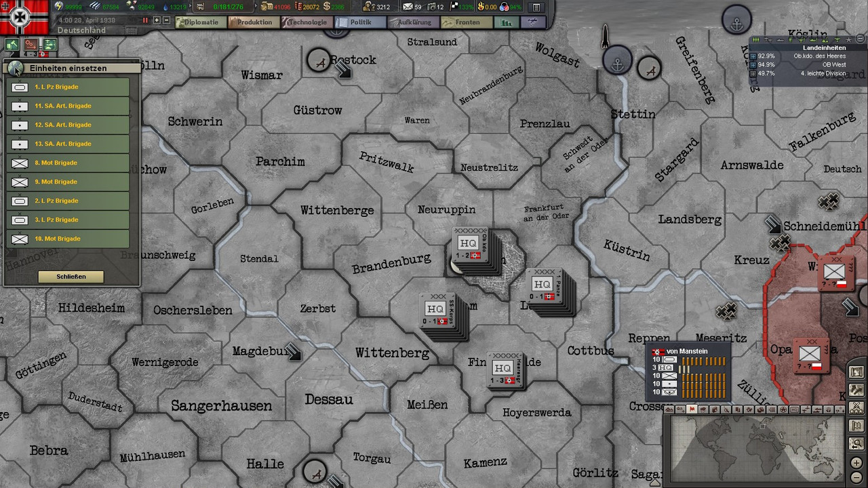Select 3. L Pz Brigade entry
The height and width of the screenshot is (488, 868).
[x=68, y=220]
